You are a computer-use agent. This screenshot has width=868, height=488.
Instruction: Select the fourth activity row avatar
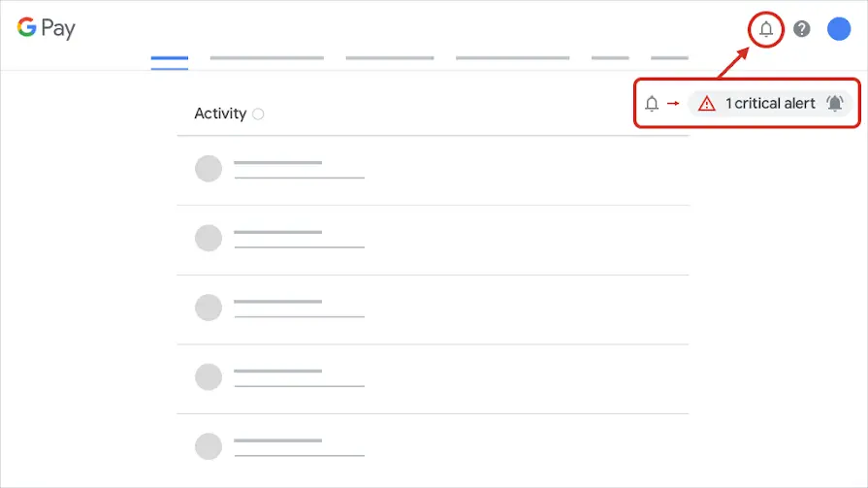point(209,376)
